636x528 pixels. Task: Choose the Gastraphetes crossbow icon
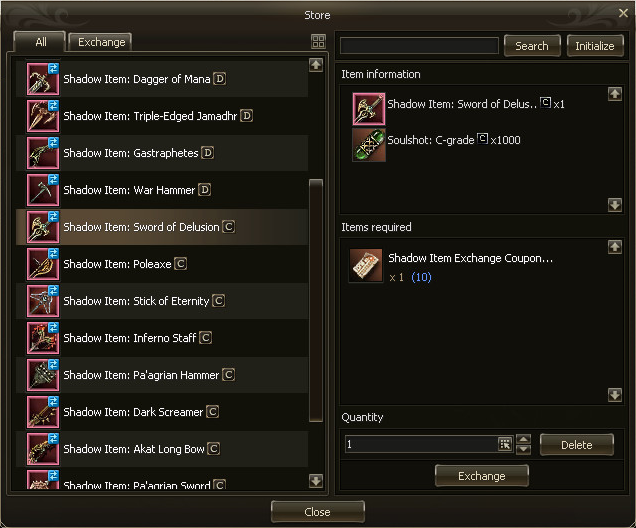[x=43, y=153]
